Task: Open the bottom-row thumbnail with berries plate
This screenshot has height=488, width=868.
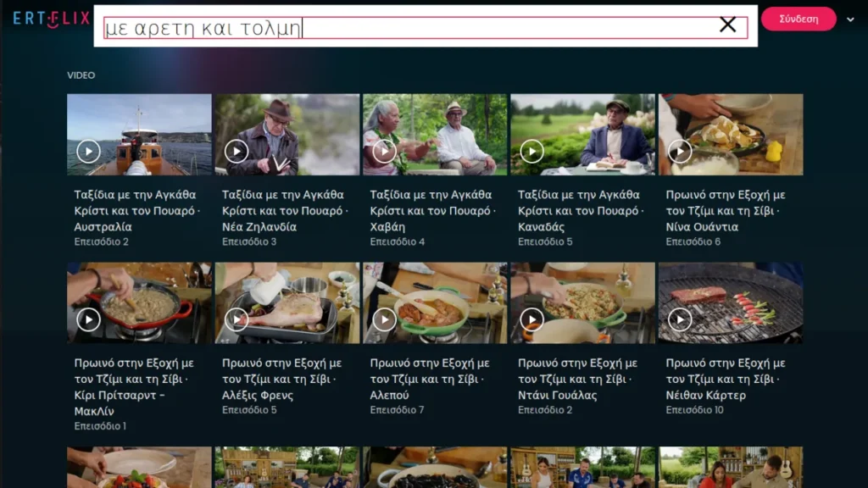Action: pyautogui.click(x=139, y=468)
